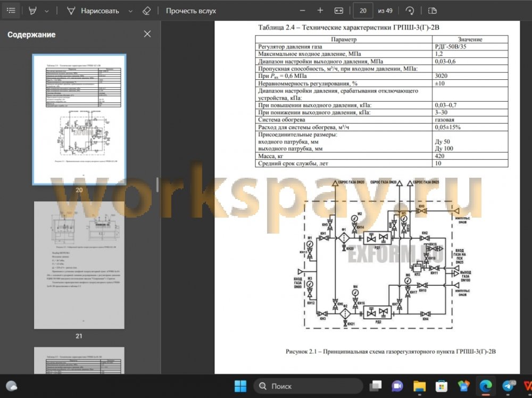Launch the Chat app from taskbar
532x398 pixels.
point(397,386)
